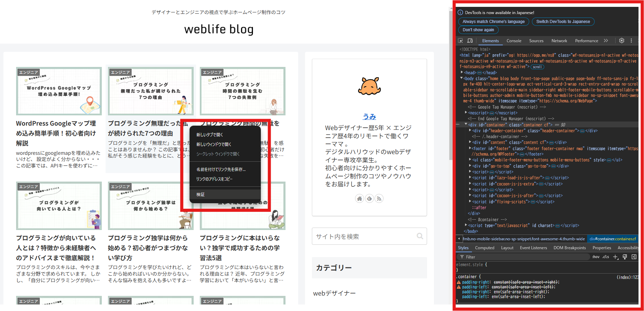Viewport: 644px width, 311px height.
Task: Open the rendering emulation brush icon
Action: click(x=625, y=257)
